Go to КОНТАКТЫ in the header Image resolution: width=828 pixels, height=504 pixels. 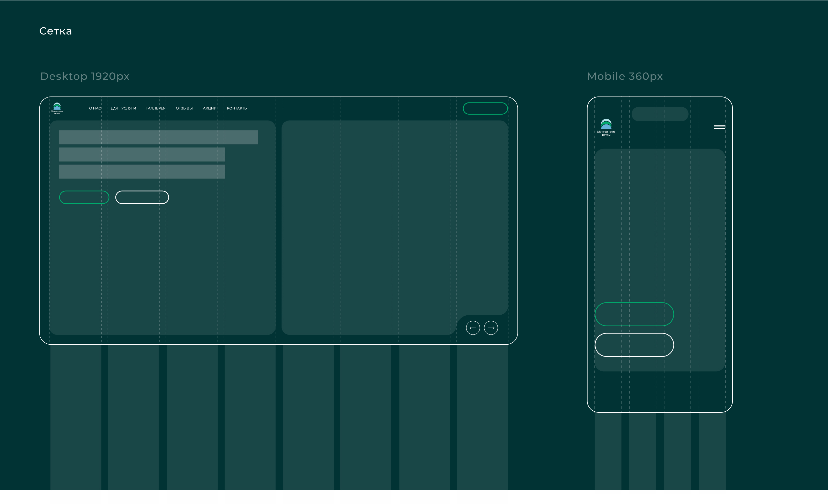pyautogui.click(x=237, y=108)
